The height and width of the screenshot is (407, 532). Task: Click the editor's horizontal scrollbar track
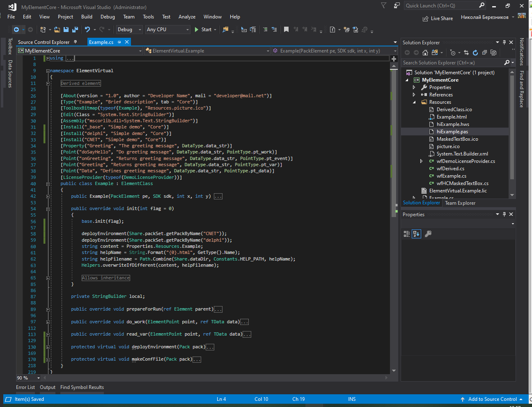pyautogui.click(x=213, y=377)
